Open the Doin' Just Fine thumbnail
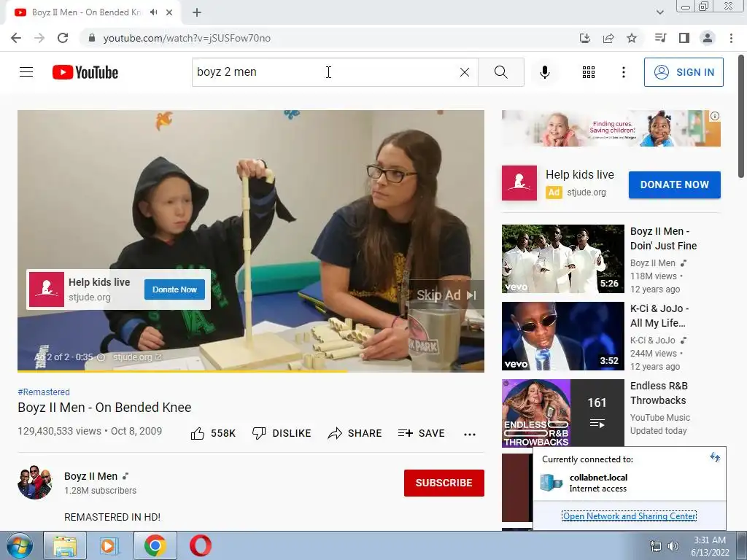Viewport: 747px width, 560px height. point(562,259)
